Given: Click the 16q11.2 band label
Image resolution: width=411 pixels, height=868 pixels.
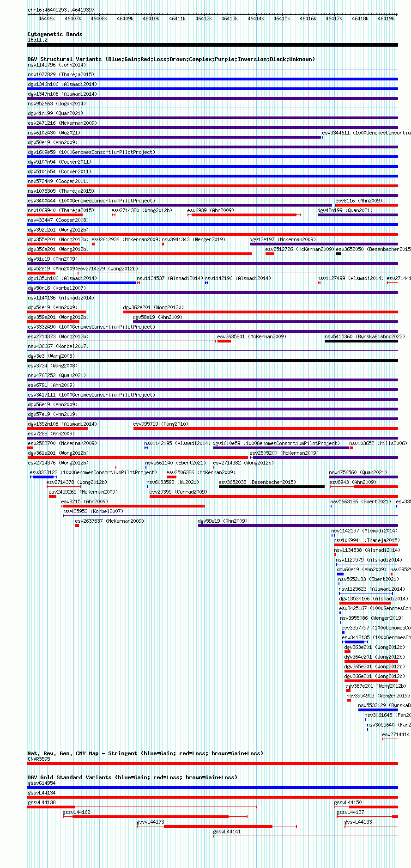Looking at the screenshot, I should point(37,40).
